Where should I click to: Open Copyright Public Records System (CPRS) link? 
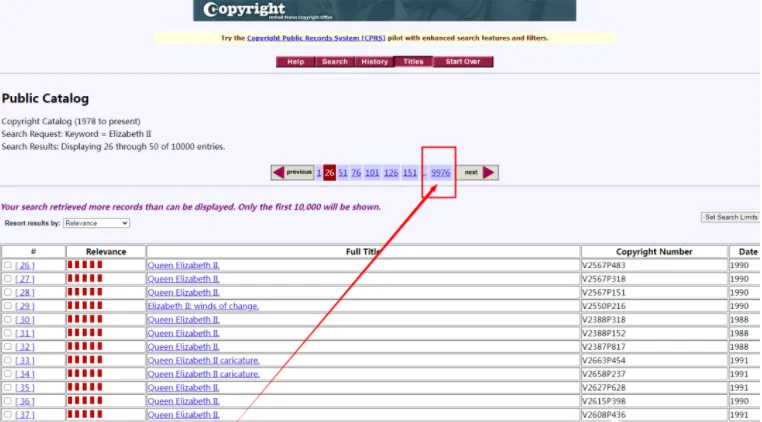[x=316, y=38]
